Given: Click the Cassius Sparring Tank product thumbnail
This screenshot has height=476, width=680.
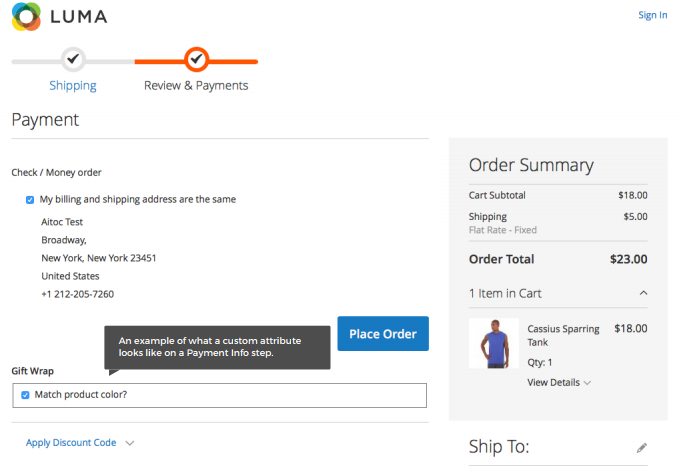Looking at the screenshot, I should 494,343.
